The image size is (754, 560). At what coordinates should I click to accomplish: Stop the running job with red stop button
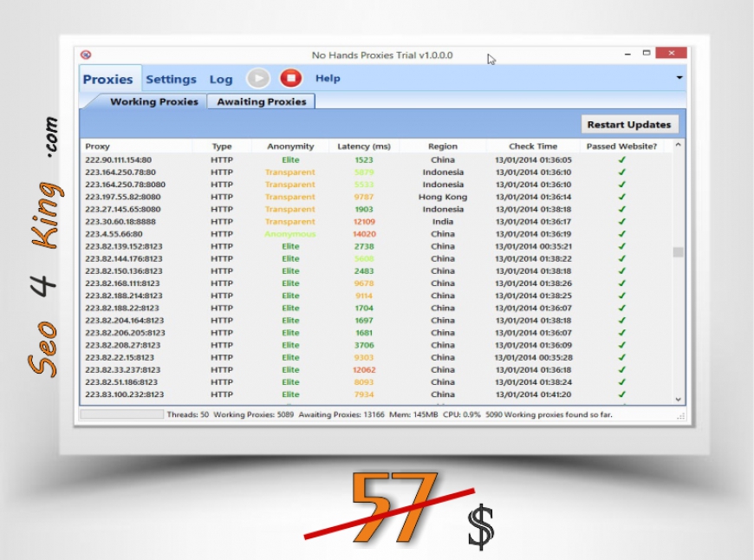point(291,78)
